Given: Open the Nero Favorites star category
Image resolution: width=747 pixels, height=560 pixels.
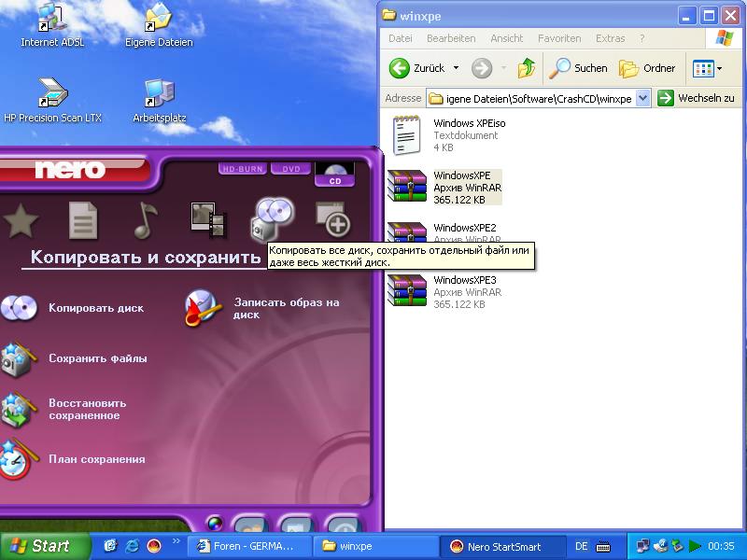Looking at the screenshot, I should pyautogui.click(x=20, y=221).
